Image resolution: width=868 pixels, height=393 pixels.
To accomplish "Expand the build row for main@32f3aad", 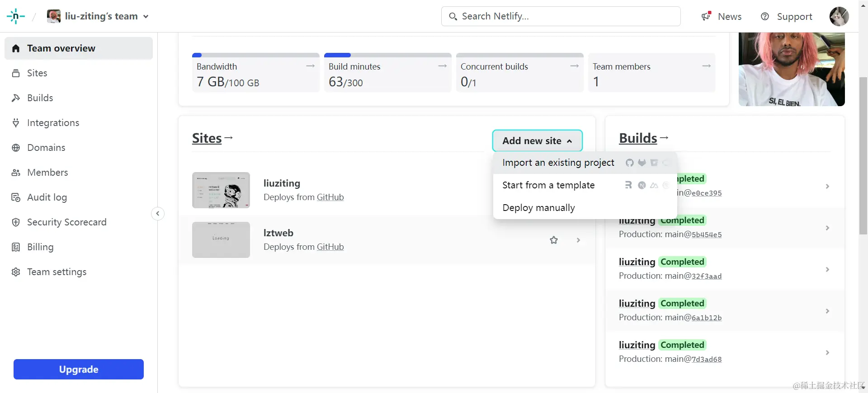I will coord(827,269).
